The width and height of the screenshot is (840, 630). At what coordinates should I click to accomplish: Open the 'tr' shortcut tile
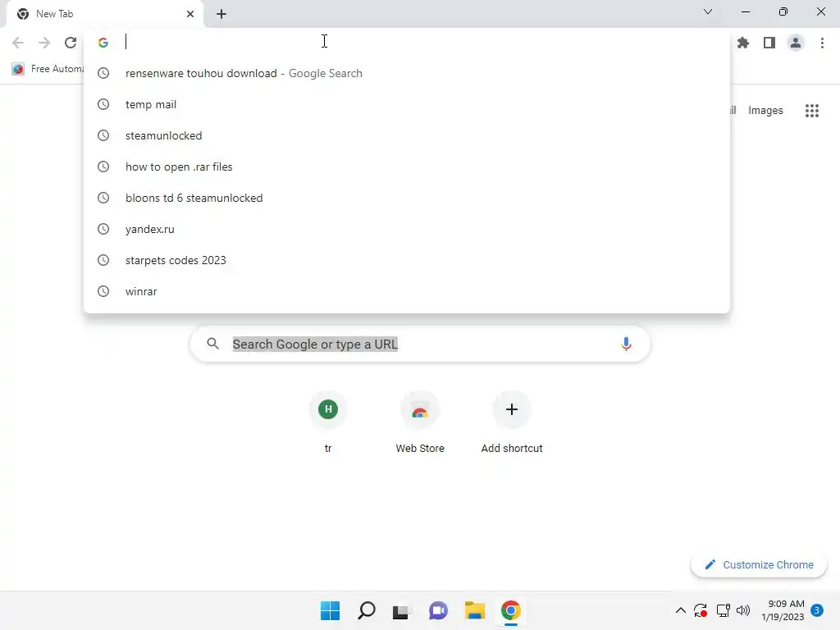pos(328,422)
